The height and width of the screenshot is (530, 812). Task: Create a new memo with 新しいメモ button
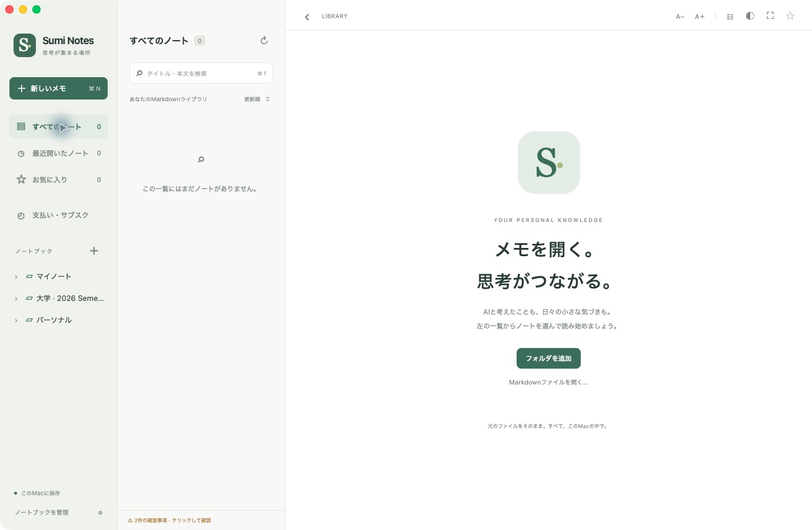pyautogui.click(x=58, y=88)
